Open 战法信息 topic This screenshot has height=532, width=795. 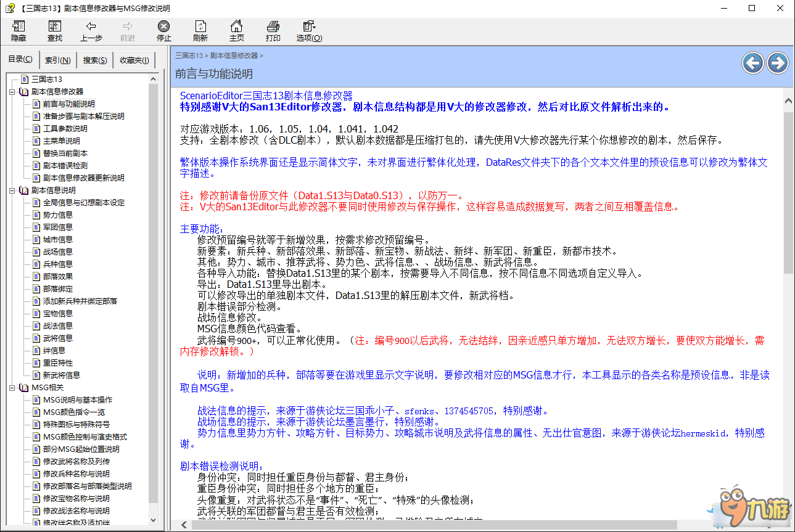point(58,326)
